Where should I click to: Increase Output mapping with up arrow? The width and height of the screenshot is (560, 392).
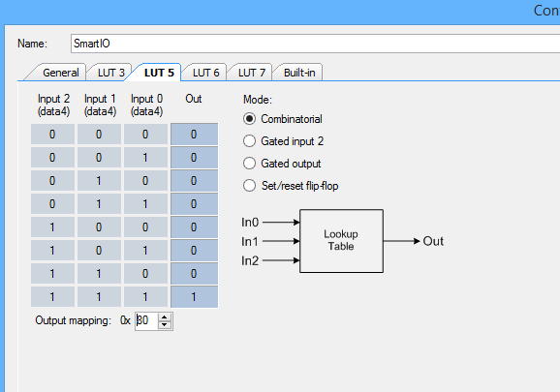[x=165, y=317]
